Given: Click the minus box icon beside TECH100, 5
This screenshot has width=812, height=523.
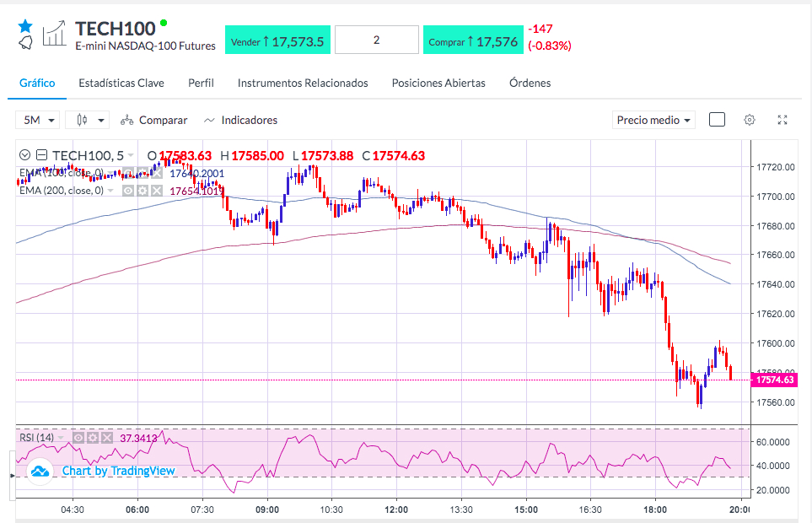Looking at the screenshot, I should [x=42, y=155].
